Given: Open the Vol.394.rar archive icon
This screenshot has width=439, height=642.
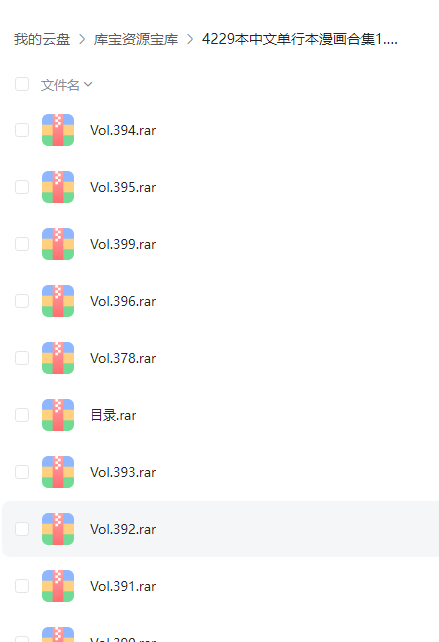Looking at the screenshot, I should [x=58, y=130].
